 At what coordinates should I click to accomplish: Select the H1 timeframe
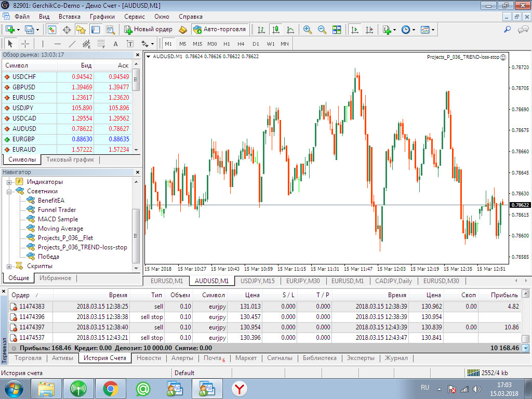tap(227, 44)
